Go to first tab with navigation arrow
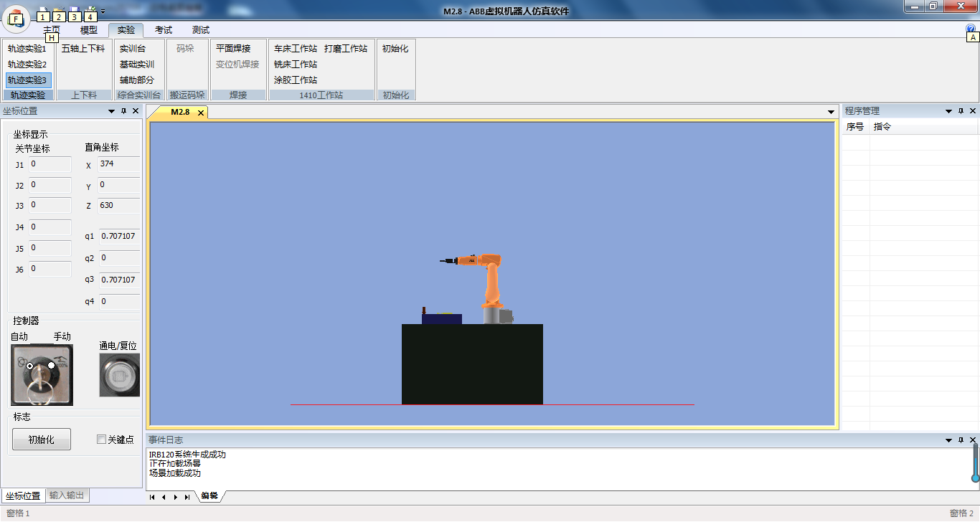This screenshot has height=522, width=980. click(x=152, y=496)
